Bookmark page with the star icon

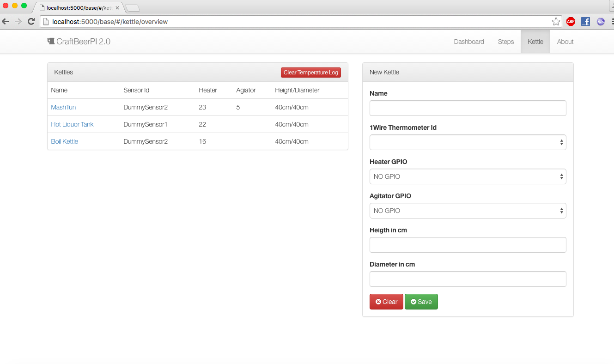[556, 22]
